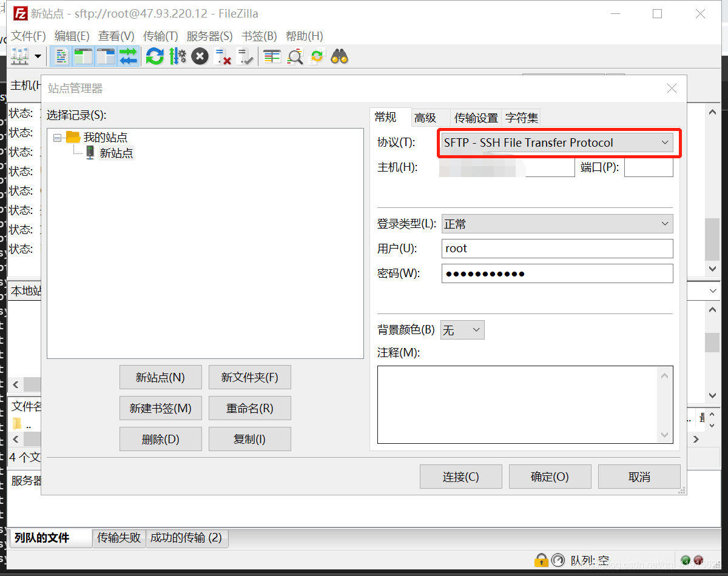Open the 服务器 menu
Viewport: 728px width, 576px height.
click(x=209, y=36)
